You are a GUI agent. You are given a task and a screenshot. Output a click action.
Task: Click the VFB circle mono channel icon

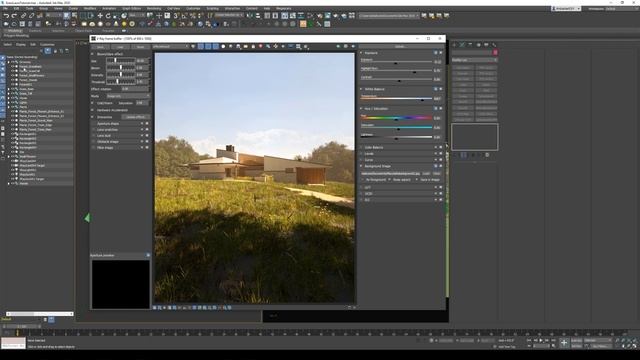(x=223, y=47)
